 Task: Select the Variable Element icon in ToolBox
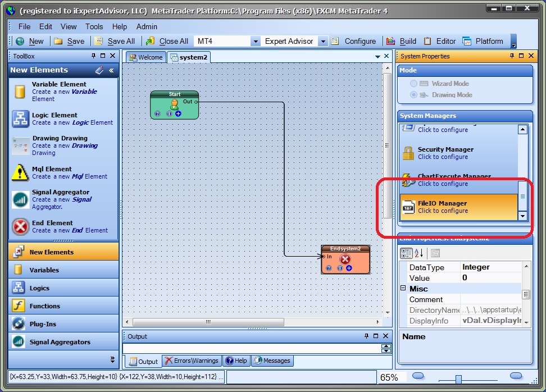[20, 92]
